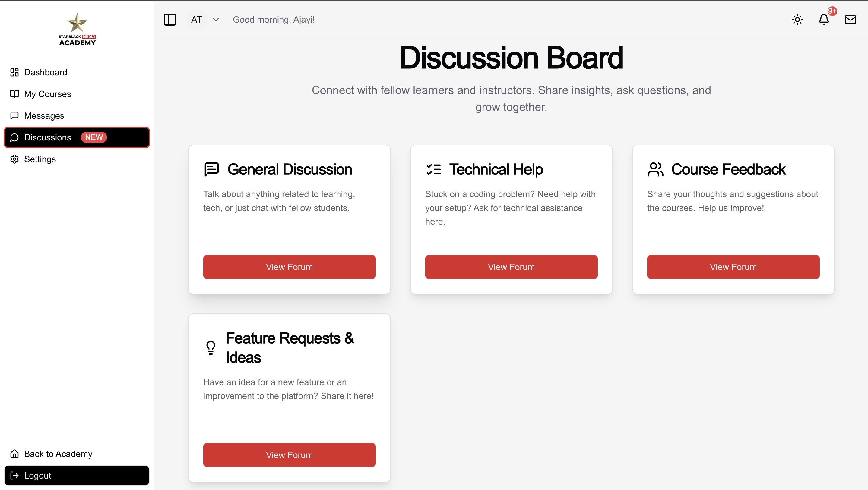Expand the profile chevron next to AT

[x=216, y=20]
